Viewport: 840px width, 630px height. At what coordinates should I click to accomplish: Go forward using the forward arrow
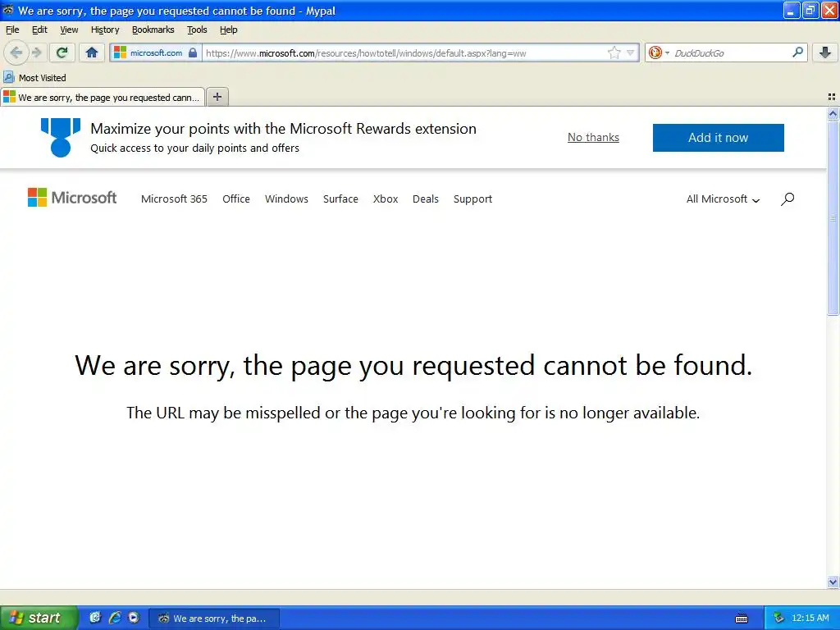coord(36,52)
